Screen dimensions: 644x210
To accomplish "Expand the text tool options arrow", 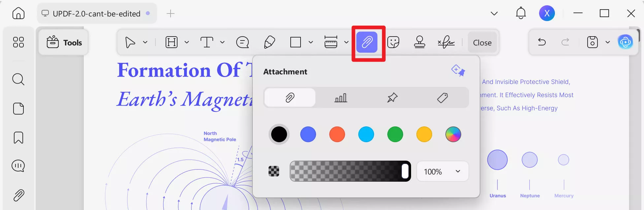I will click(222, 42).
